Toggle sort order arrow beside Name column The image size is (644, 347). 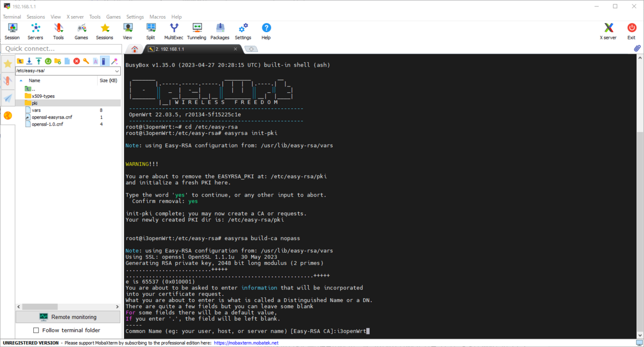21,81
